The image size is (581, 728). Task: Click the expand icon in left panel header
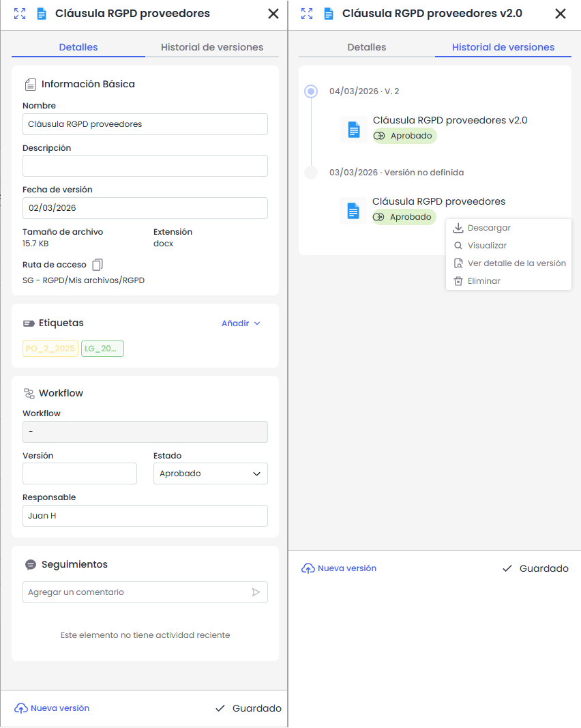point(20,14)
